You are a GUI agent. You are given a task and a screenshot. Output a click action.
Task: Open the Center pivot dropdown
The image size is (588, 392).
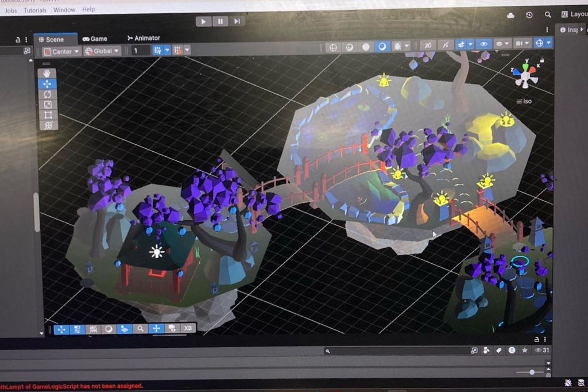[x=62, y=51]
